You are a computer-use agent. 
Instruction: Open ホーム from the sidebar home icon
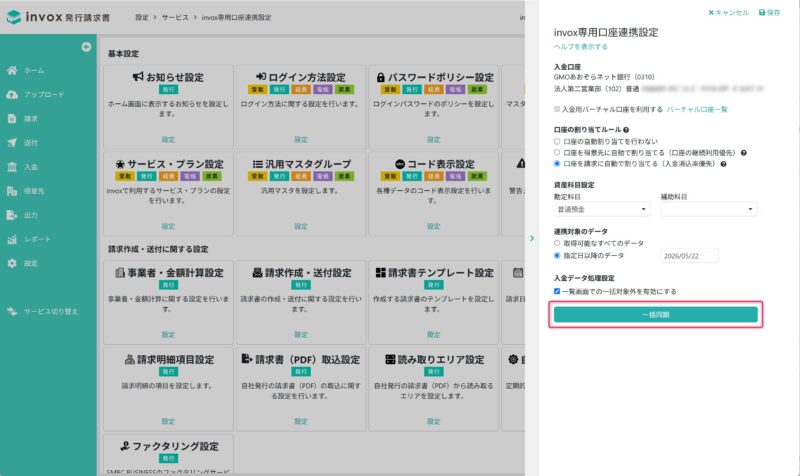tap(12, 70)
